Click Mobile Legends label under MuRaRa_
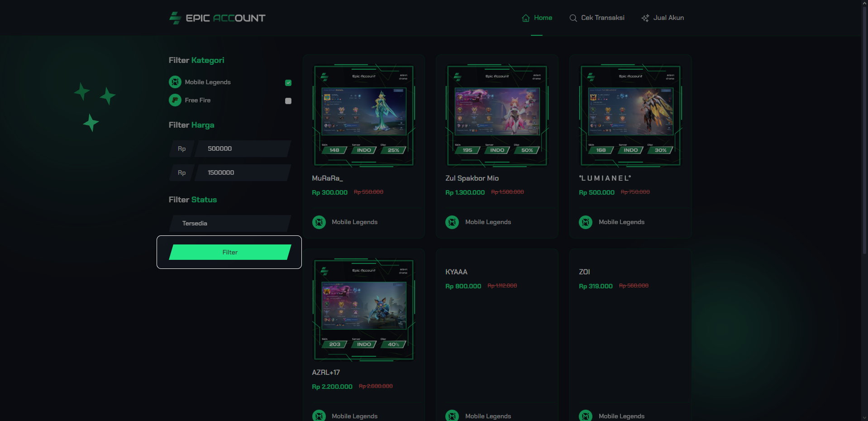 [x=354, y=222]
